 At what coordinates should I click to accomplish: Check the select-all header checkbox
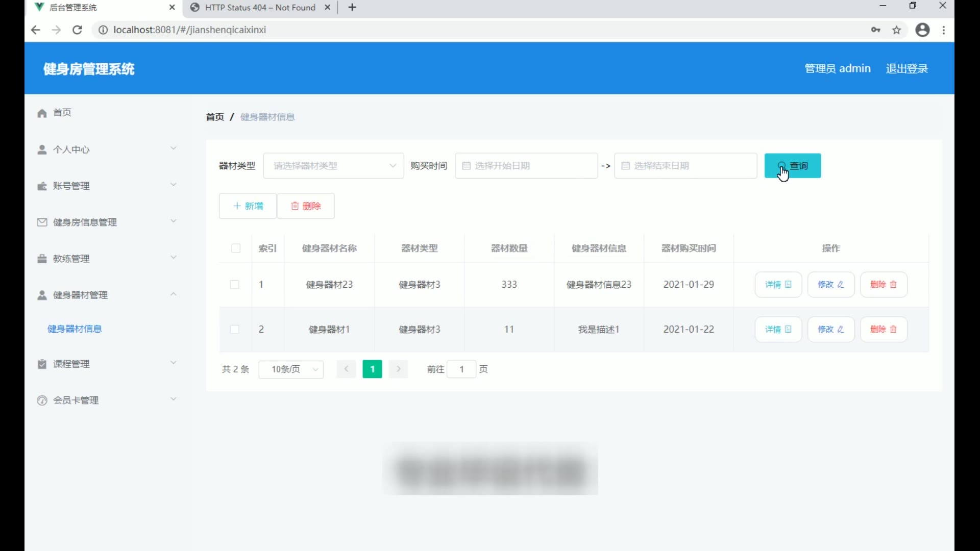click(x=235, y=248)
